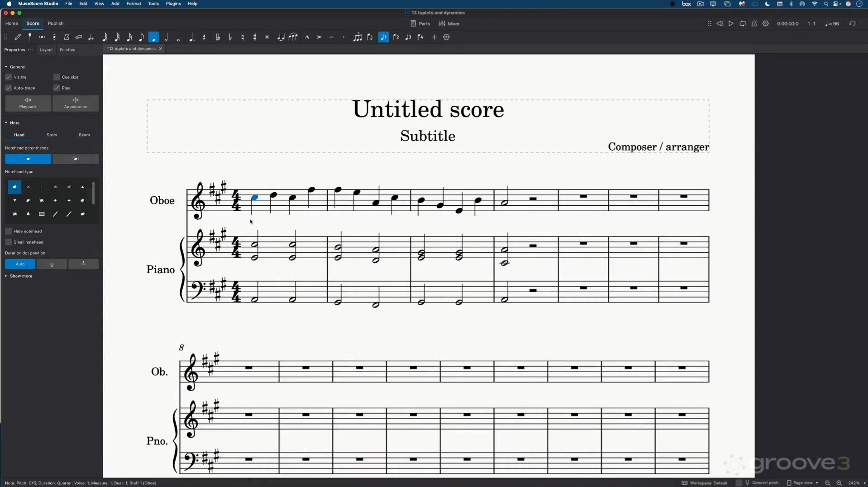The width and height of the screenshot is (868, 487).
Task: Enable loop playback
Action: point(743,24)
